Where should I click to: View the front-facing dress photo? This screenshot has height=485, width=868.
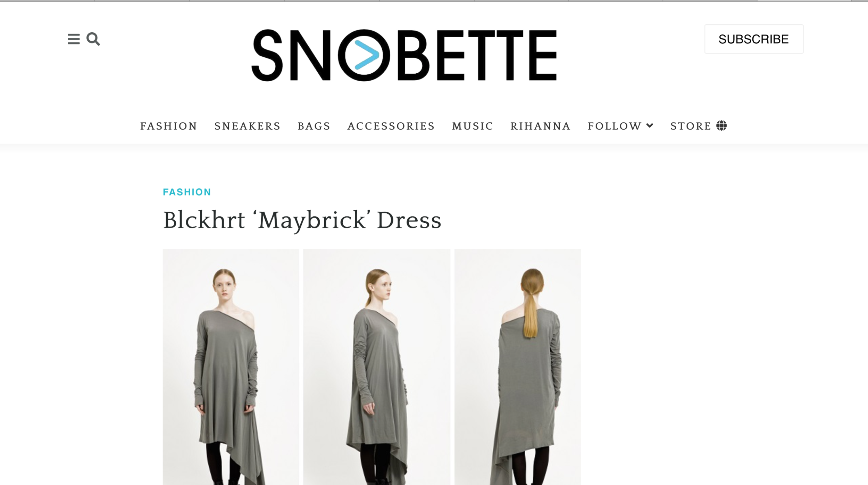click(231, 367)
